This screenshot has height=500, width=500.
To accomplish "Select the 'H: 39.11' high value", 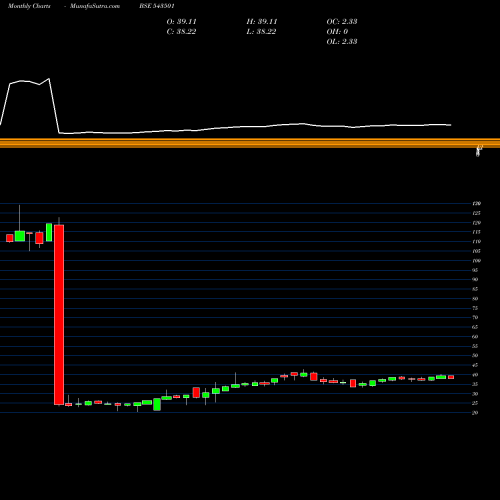I will coord(262,22).
